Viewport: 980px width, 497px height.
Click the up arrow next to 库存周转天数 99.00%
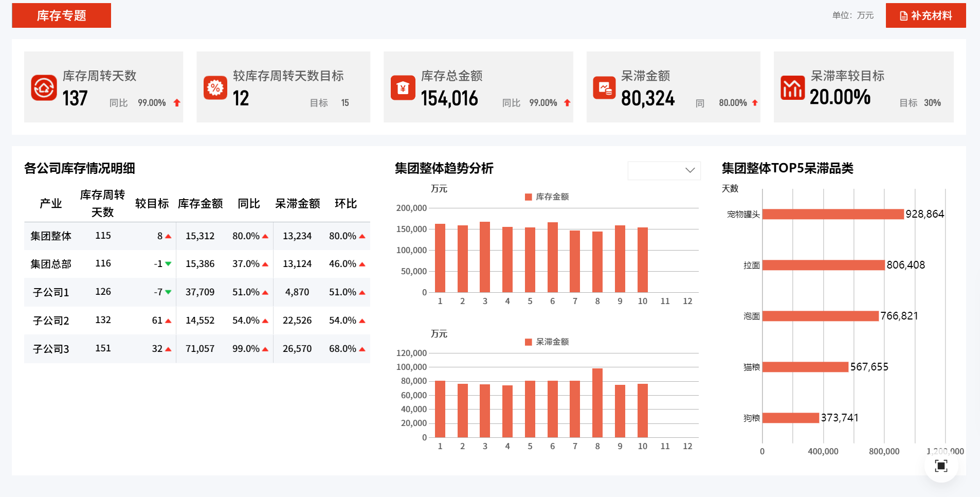pyautogui.click(x=177, y=103)
